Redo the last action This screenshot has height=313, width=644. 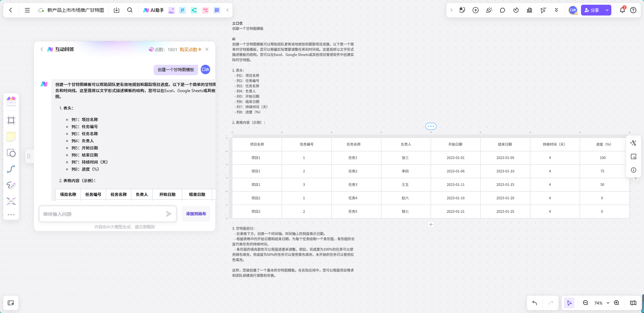(x=551, y=303)
